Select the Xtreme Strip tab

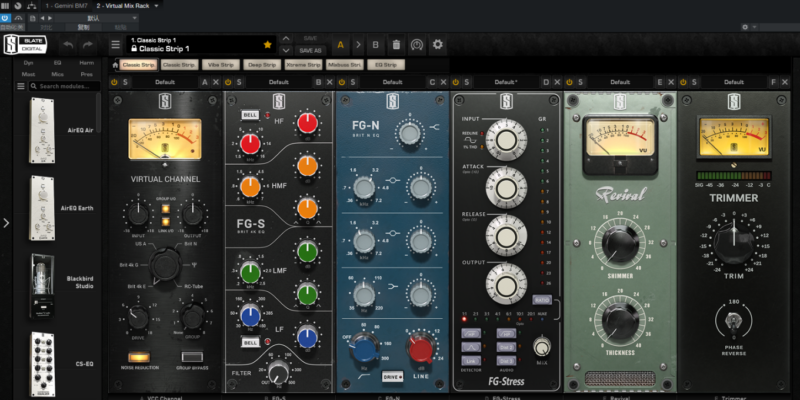point(304,65)
